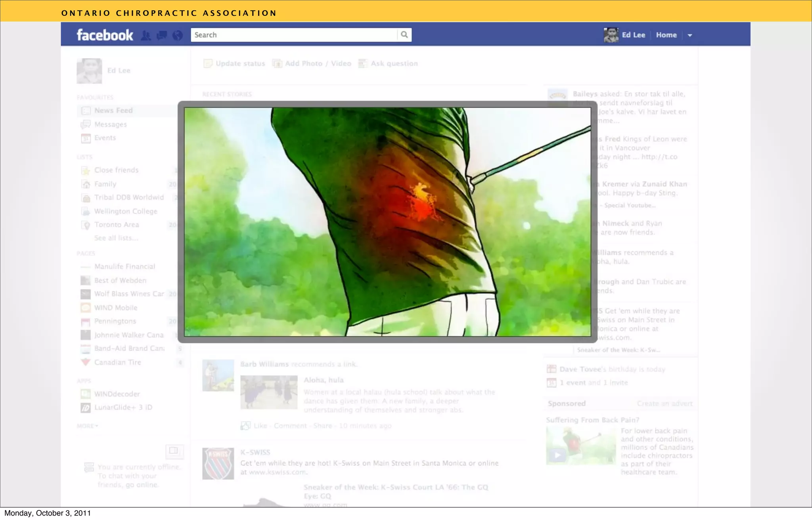Open Ed Lee profile in header
This screenshot has height=520, width=812.
pos(633,35)
